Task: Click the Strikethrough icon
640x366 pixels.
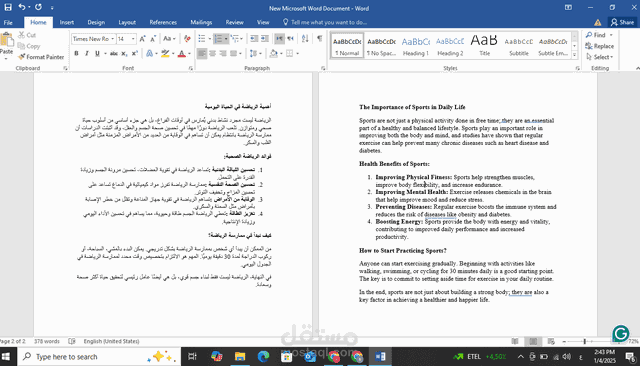Action: (113, 53)
